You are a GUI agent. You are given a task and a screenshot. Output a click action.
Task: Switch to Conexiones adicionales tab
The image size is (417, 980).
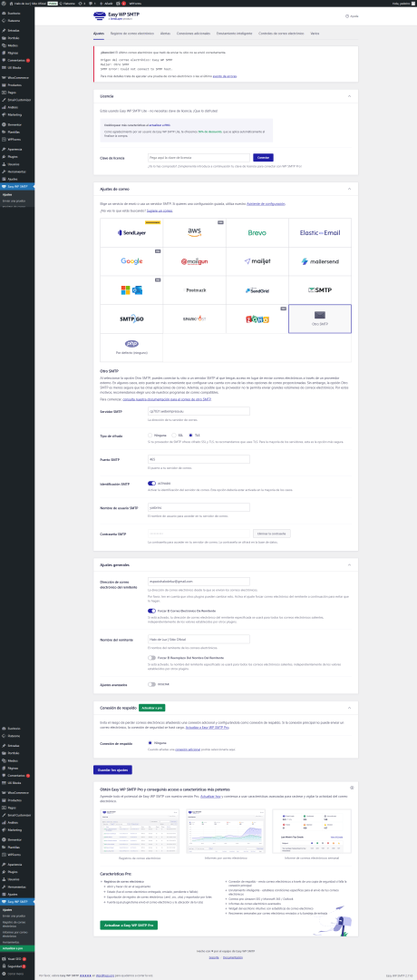point(193,33)
